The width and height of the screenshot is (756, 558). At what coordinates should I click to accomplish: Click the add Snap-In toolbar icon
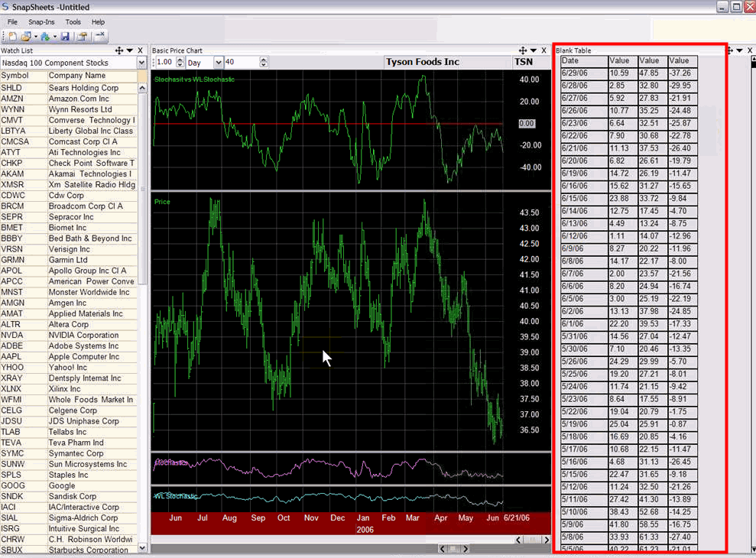pyautogui.click(x=45, y=36)
